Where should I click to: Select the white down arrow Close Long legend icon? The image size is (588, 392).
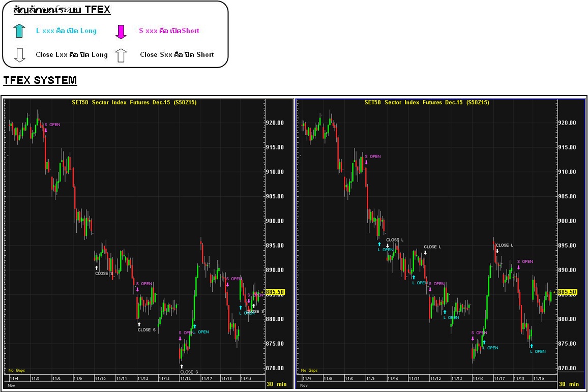tap(19, 55)
